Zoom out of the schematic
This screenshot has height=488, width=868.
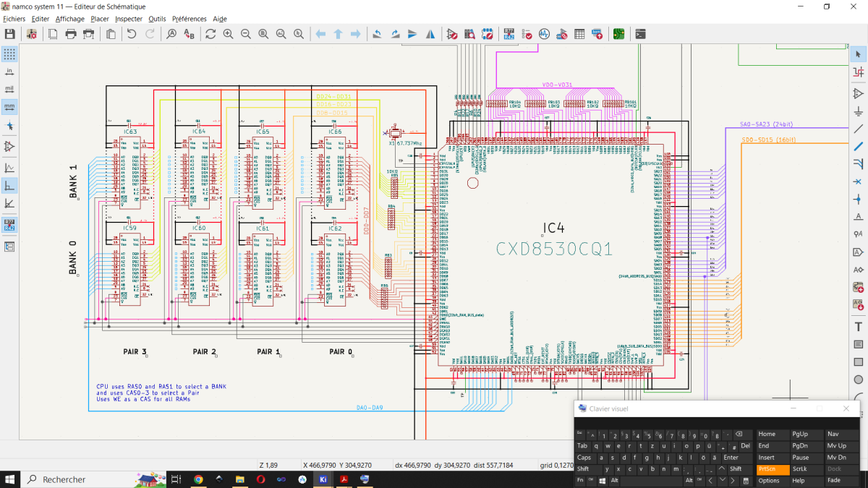[x=246, y=34]
